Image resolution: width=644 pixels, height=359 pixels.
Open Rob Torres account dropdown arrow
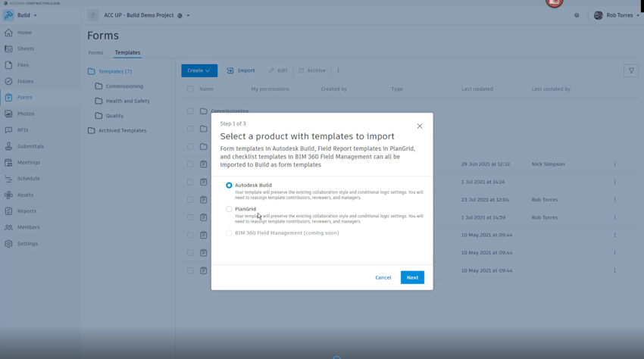pos(638,16)
